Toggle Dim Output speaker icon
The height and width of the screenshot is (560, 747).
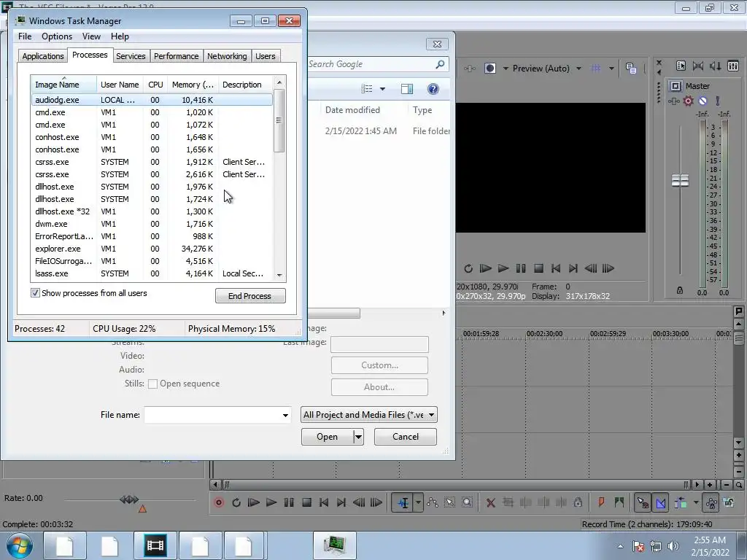pyautogui.click(x=716, y=66)
